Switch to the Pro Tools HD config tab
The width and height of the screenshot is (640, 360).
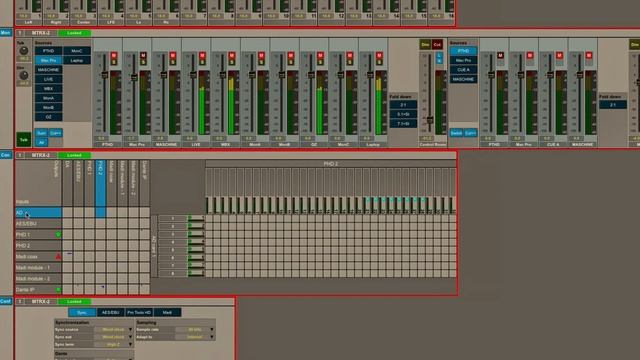139,313
